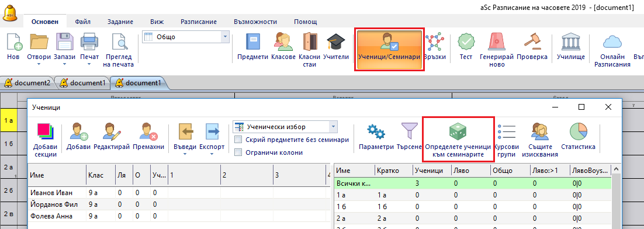Sort by the Име column header in students list

57,175
